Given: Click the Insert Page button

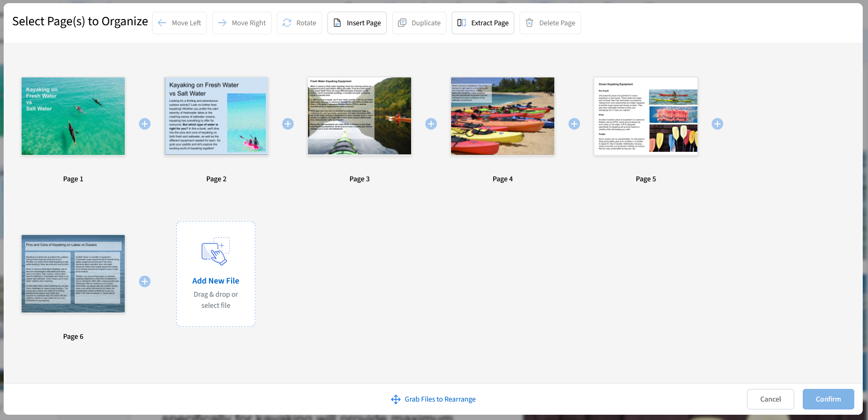Looking at the screenshot, I should coord(357,23).
